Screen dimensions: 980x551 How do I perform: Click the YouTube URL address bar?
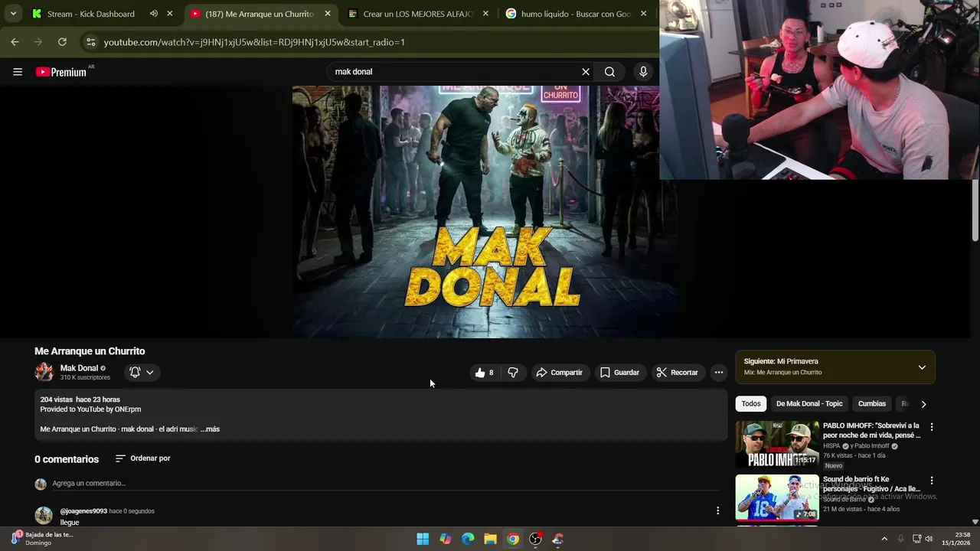367,42
